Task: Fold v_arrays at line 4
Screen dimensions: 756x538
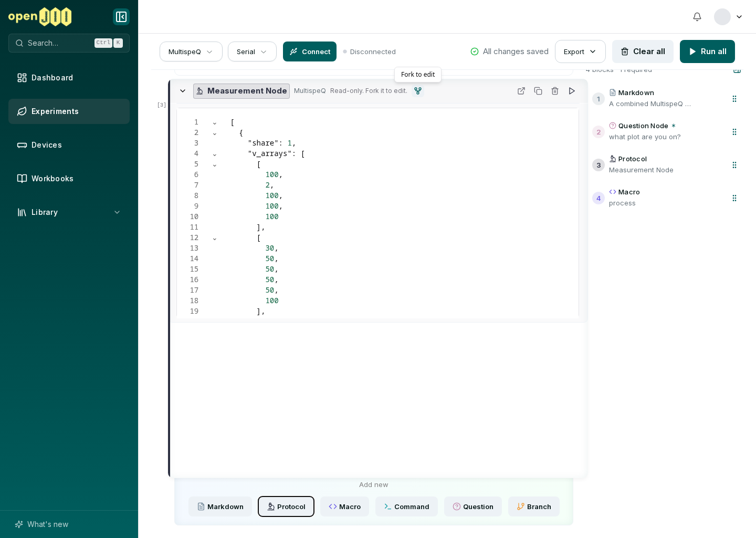Action: pos(215,154)
